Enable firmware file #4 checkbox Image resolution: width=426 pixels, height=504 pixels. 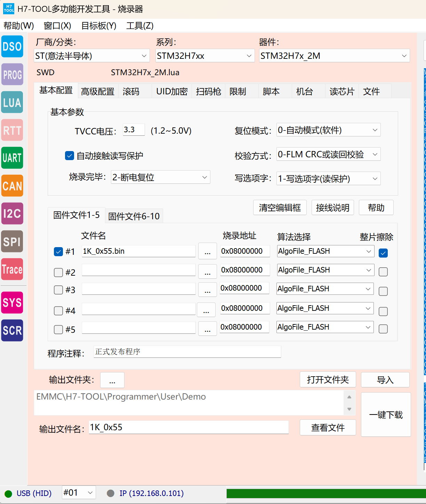[x=58, y=310]
